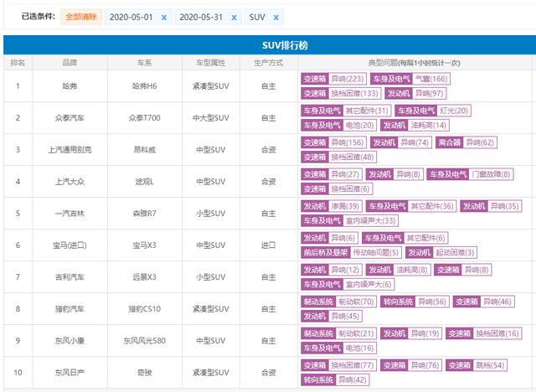Click the 离合器 异响(62) tag
The image size is (536, 392).
pos(466,142)
